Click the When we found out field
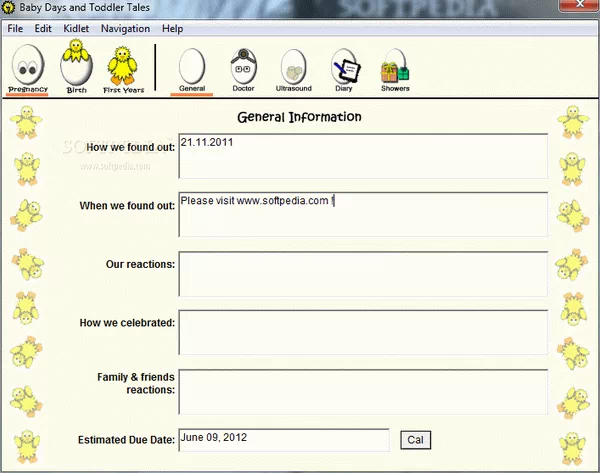 pos(363,215)
